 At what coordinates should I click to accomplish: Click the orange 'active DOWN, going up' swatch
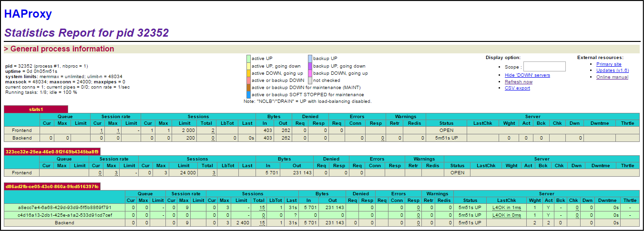tap(248, 73)
